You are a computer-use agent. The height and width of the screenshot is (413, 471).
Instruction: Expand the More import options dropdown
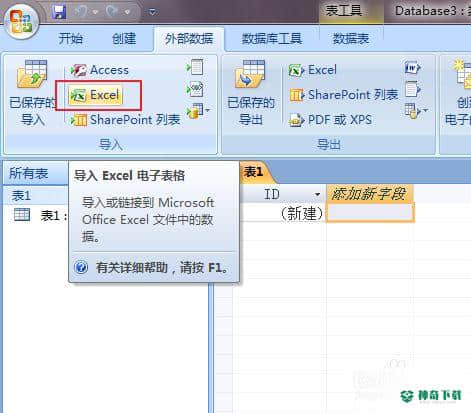[x=199, y=111]
